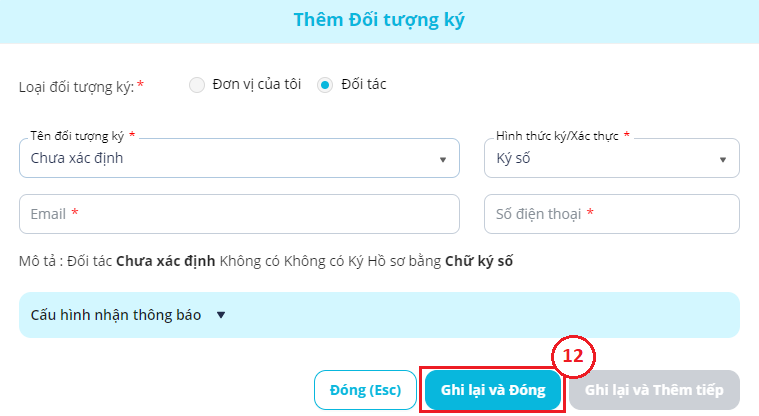
Task: Expand the "Hình thức ký/Xác thực" dropdown arrow
Action: tap(722, 159)
